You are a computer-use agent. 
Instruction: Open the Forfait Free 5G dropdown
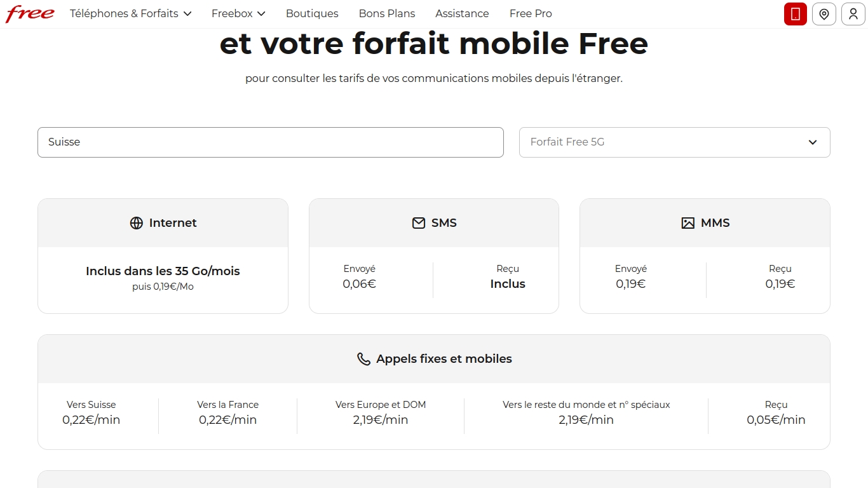[674, 142]
